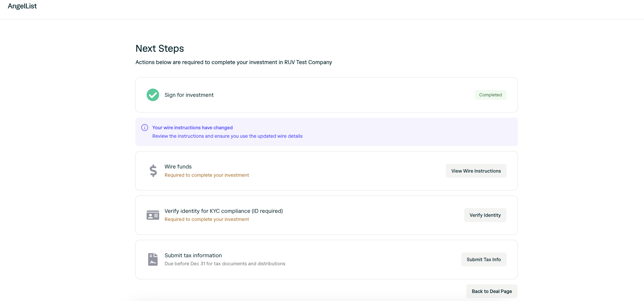
Task: Open the Submit Tax Info form
Action: coord(484,259)
